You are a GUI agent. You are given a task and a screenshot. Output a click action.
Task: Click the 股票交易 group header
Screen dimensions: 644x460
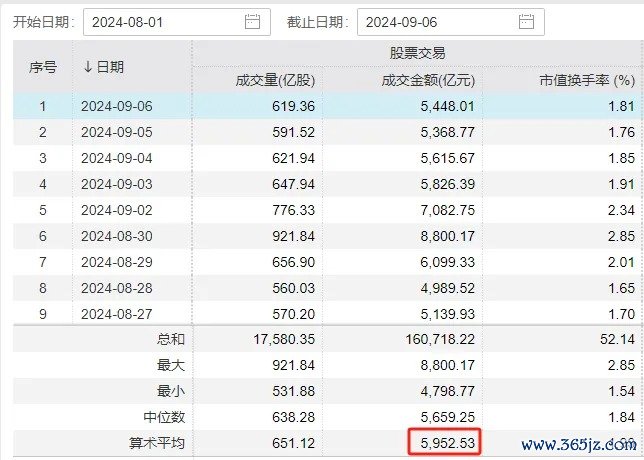coord(417,53)
